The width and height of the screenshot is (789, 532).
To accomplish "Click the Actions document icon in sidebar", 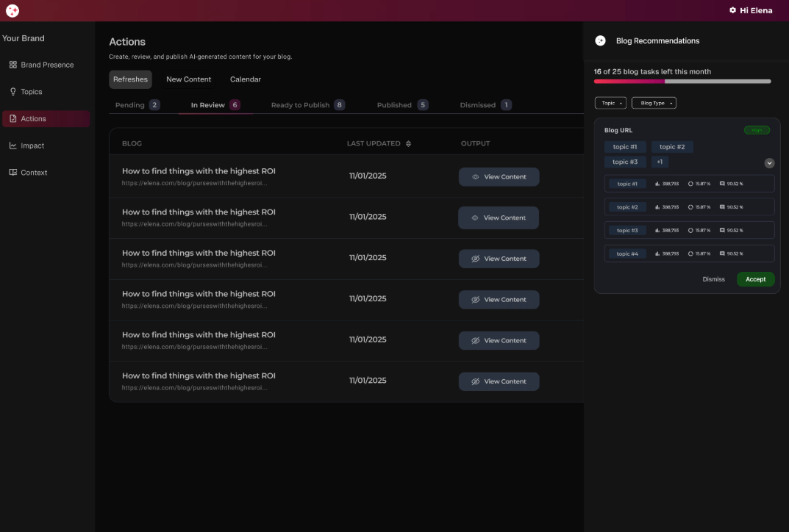I will tap(12, 118).
